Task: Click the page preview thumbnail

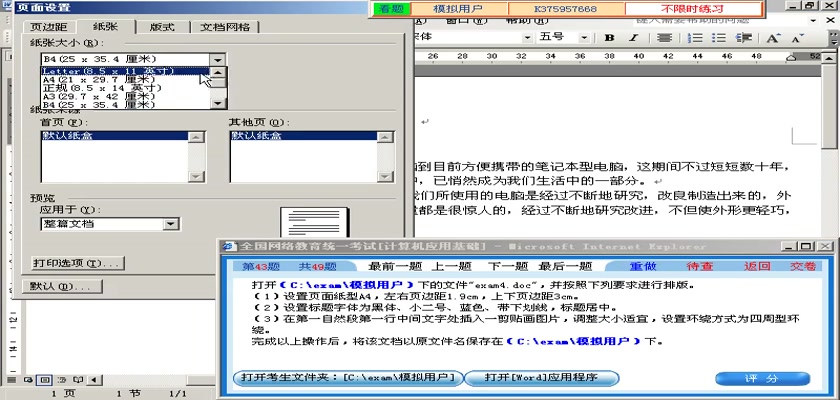Action: point(314,222)
